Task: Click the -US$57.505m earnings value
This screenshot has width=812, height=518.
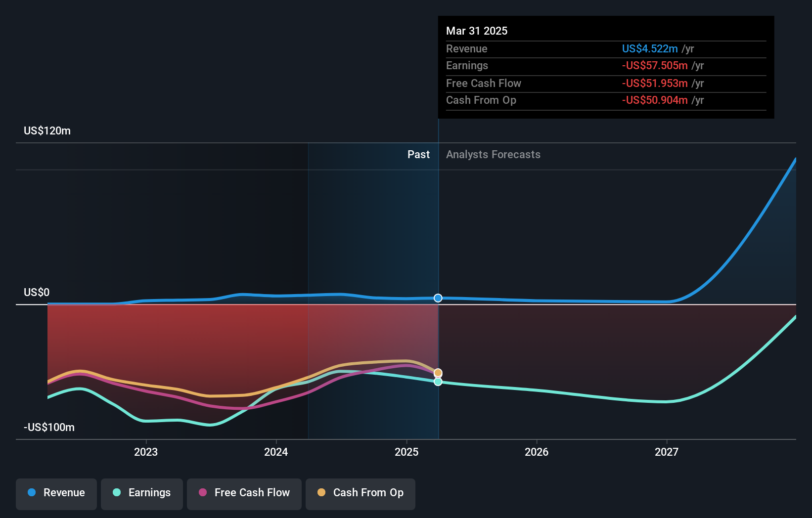Action: coord(655,66)
